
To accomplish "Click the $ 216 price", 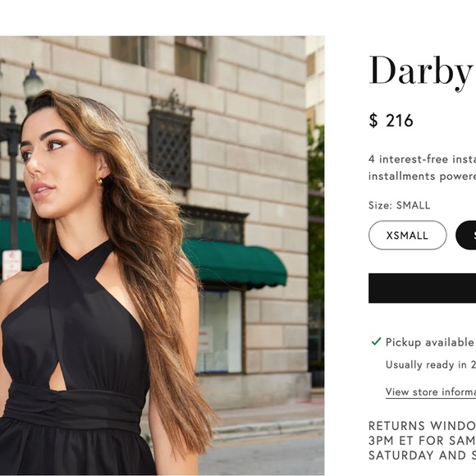I will (x=391, y=121).
